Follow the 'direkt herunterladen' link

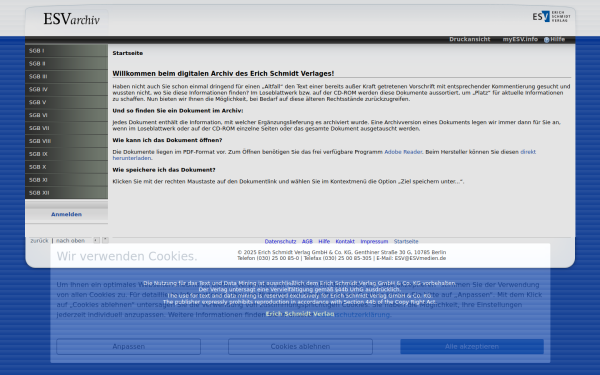[528, 152]
